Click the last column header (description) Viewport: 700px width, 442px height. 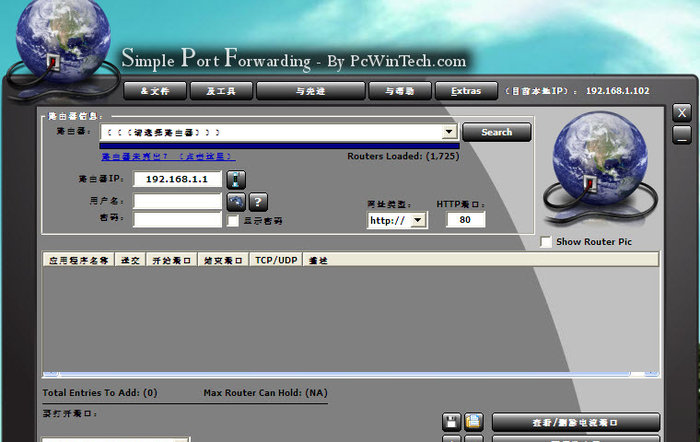[x=481, y=260]
